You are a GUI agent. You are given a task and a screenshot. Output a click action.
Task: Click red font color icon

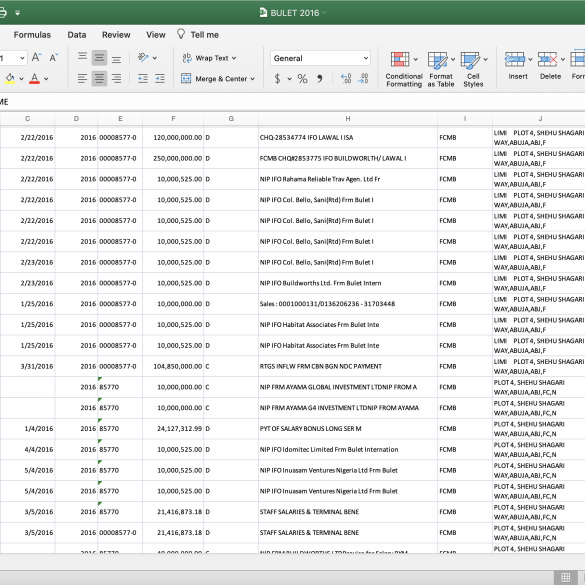[34, 78]
